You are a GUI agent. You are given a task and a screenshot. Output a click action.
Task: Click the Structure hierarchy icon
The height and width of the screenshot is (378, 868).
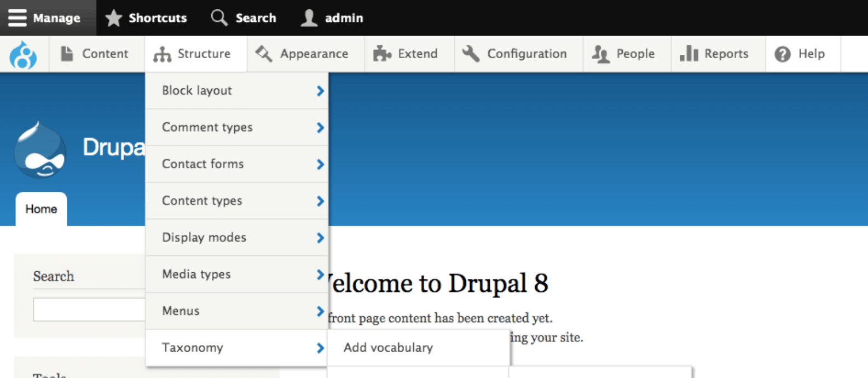(x=162, y=54)
